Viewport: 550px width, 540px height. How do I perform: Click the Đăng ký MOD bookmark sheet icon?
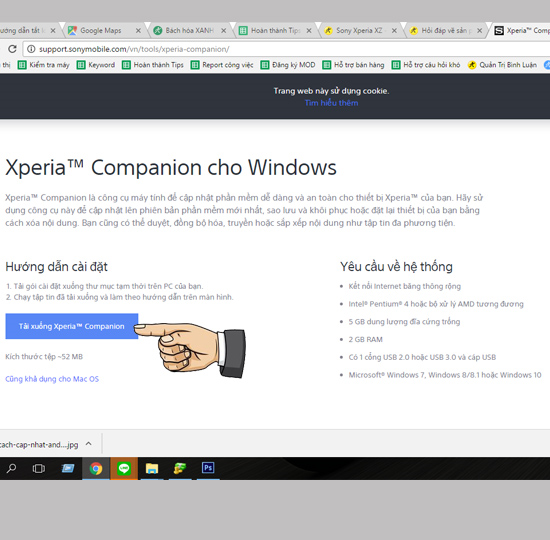265,65
